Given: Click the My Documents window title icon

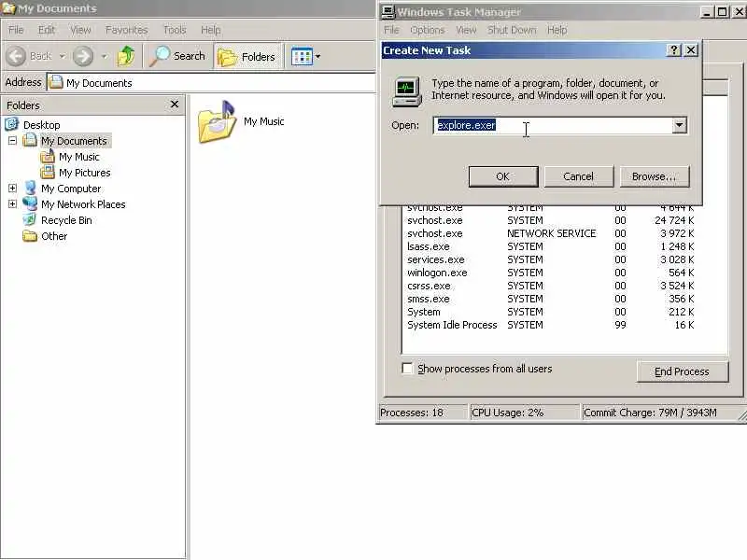Looking at the screenshot, I should click(8, 8).
